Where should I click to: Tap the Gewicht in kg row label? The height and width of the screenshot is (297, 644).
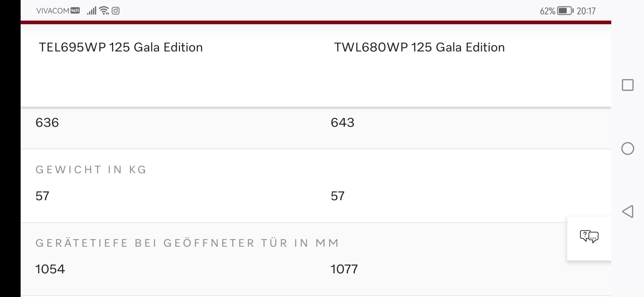click(91, 170)
